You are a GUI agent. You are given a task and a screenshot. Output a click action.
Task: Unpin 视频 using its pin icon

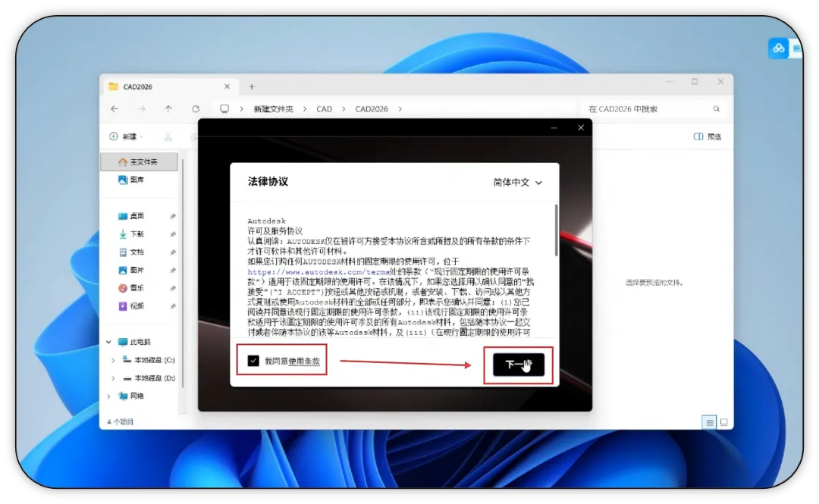point(173,307)
